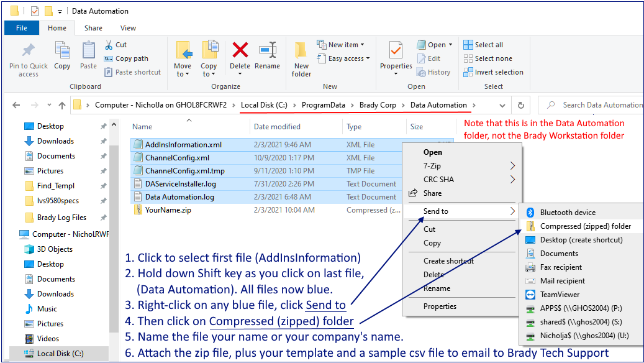Screen dimensions: 644x363
Task: Click the Paste clipboard icon
Action: [x=88, y=50]
